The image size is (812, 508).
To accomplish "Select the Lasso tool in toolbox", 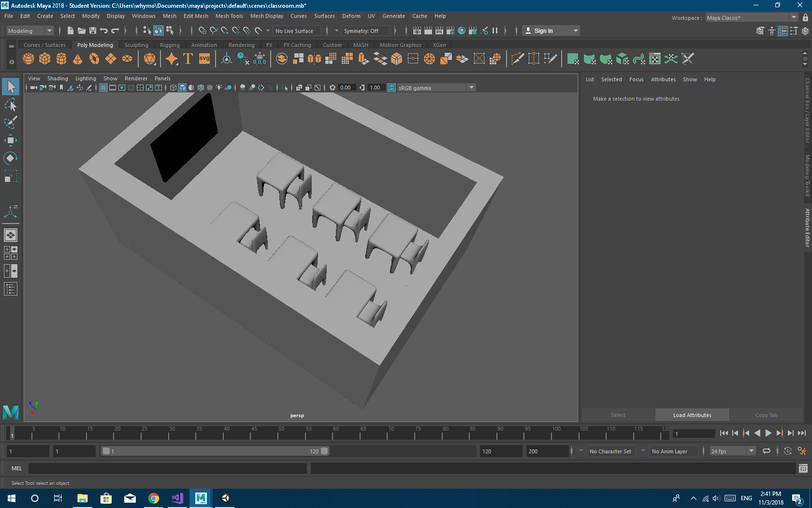I will 11,105.
